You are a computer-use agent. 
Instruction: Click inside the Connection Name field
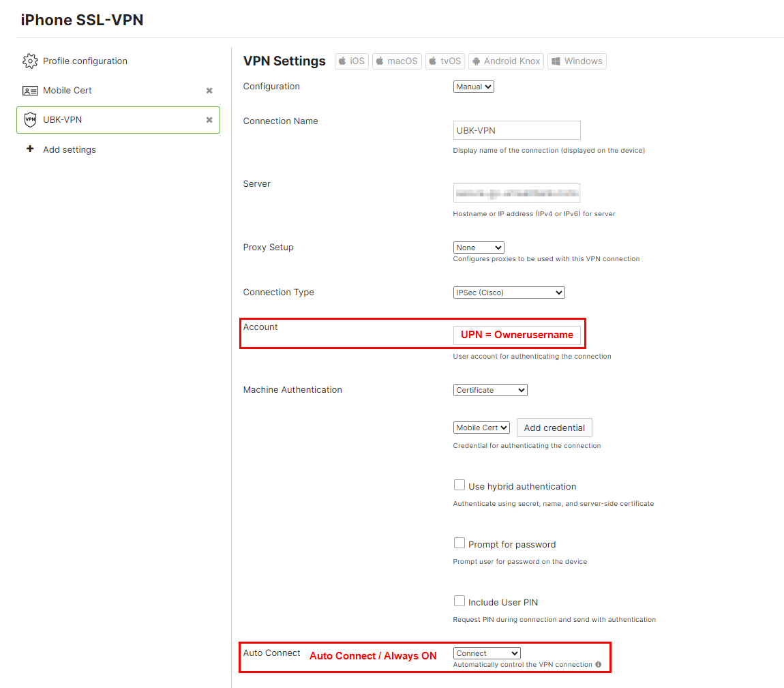516,130
